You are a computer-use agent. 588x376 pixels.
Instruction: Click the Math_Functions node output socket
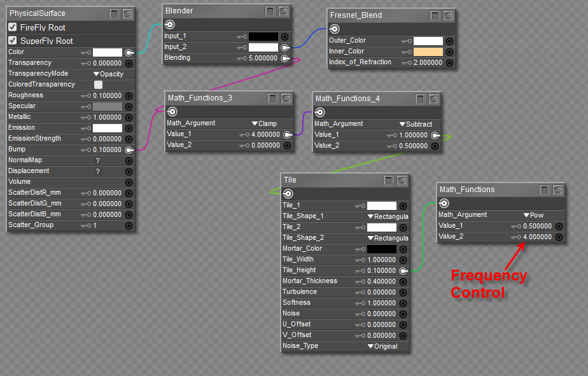click(x=444, y=204)
